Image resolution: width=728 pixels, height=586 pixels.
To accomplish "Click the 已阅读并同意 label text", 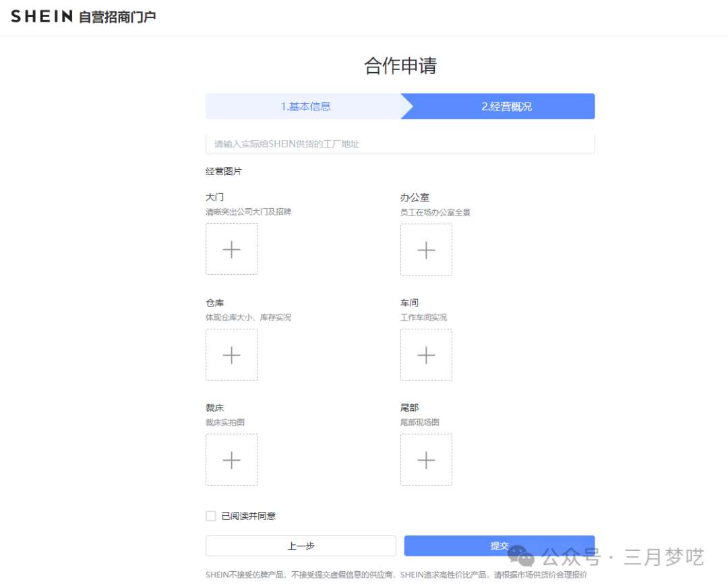I will tap(248, 516).
